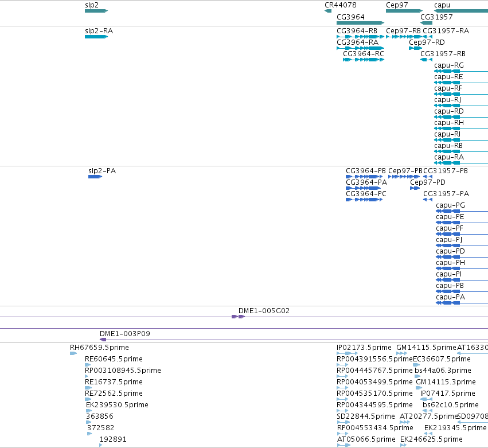Click the capu-PG protein label
Screen dimensions: 488x448
coord(450,205)
